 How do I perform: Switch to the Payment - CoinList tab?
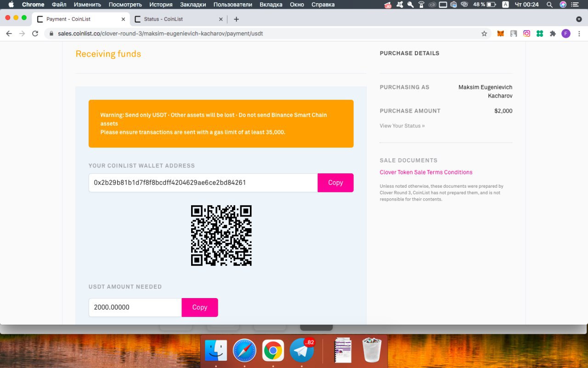[80, 19]
